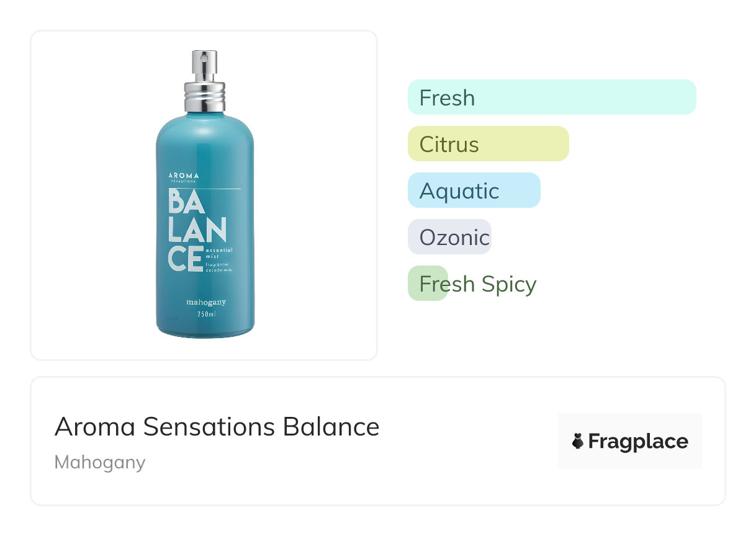Open the Mahogany brand name below title

tap(100, 462)
